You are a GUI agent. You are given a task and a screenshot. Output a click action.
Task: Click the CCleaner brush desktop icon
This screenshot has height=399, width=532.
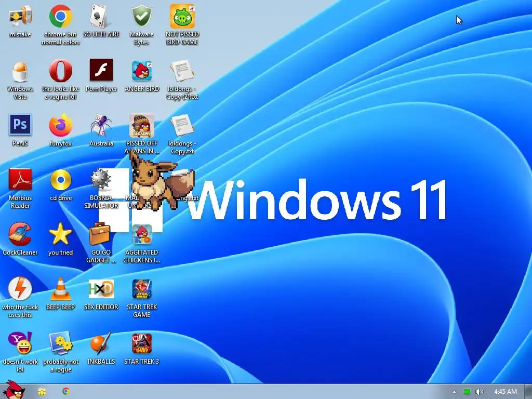(20, 234)
